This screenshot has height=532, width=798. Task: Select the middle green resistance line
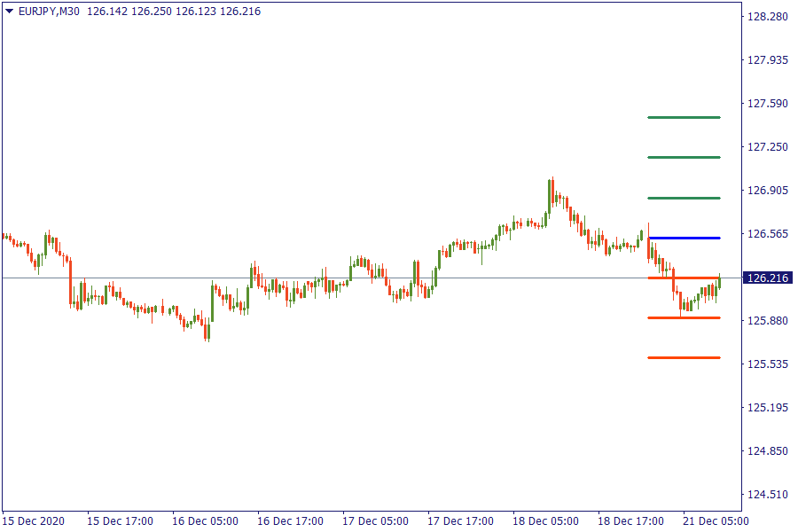click(684, 158)
